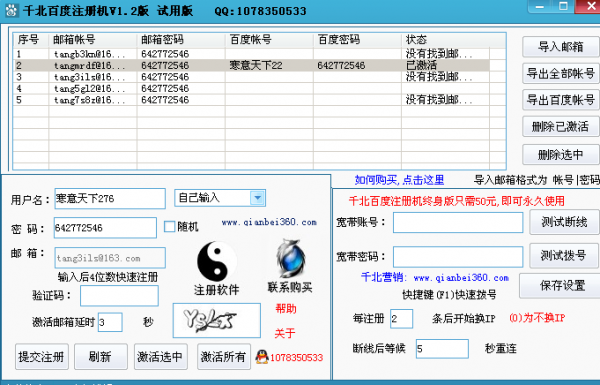Click the 密码 input field
This screenshot has height=385, width=600.
(105, 228)
